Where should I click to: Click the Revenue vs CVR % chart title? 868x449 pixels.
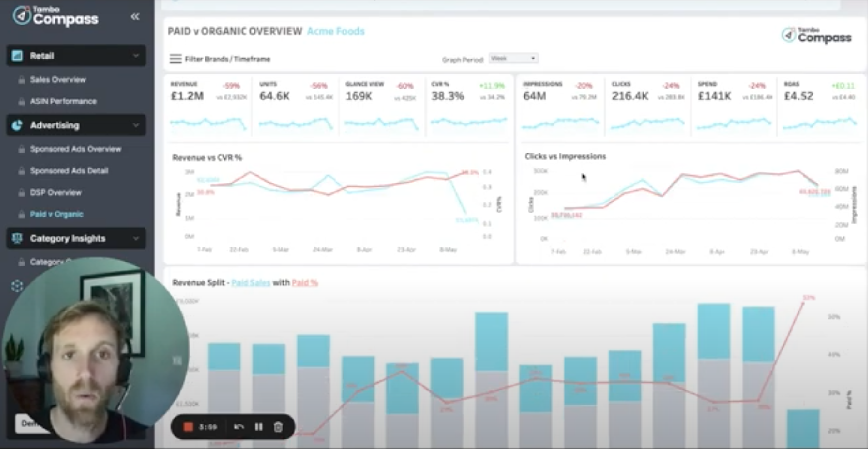click(207, 158)
